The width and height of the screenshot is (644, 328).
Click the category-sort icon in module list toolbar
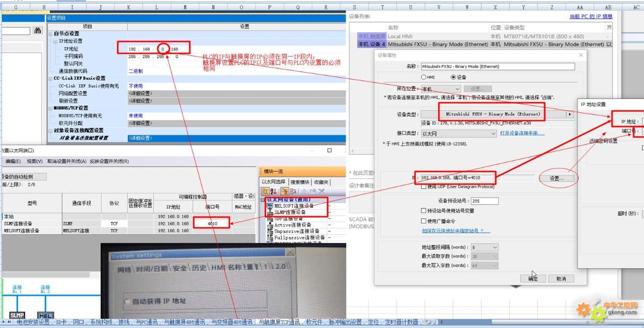click(x=265, y=191)
